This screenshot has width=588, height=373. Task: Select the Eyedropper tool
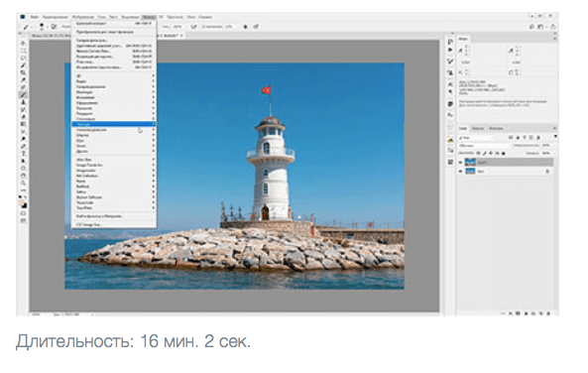click(23, 80)
